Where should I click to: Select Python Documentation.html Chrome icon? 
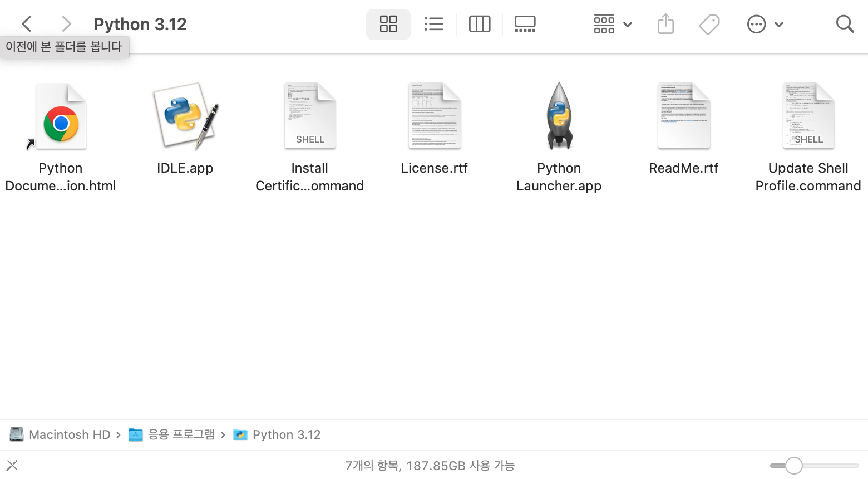click(x=61, y=116)
